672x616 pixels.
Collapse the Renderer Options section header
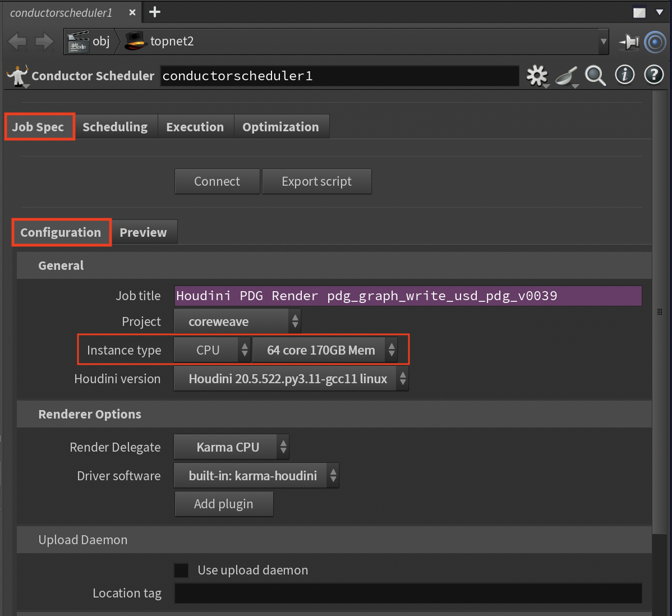(x=334, y=414)
